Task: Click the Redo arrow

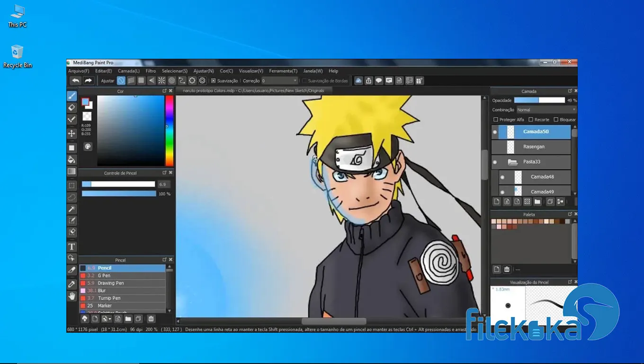Action: click(88, 81)
